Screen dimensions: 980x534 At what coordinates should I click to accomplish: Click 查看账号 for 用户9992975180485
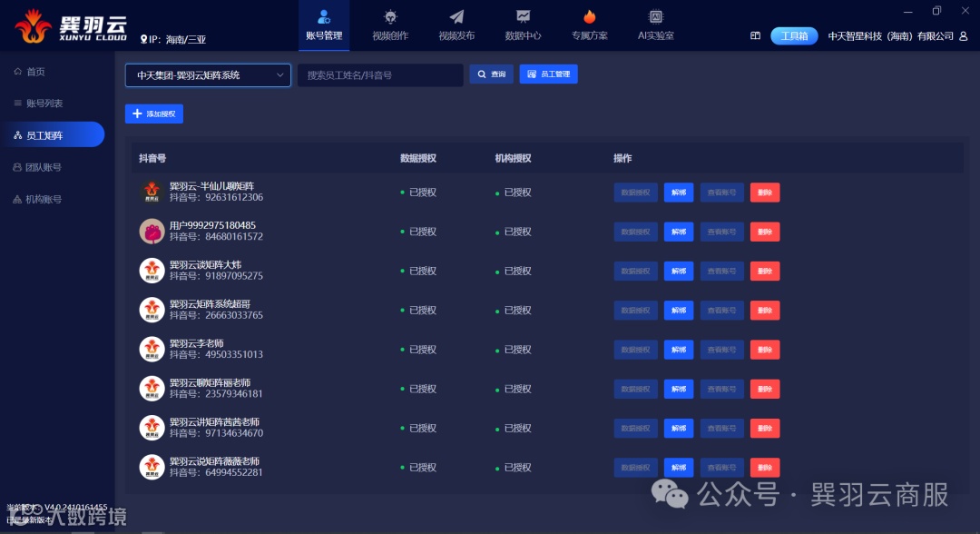(x=721, y=232)
